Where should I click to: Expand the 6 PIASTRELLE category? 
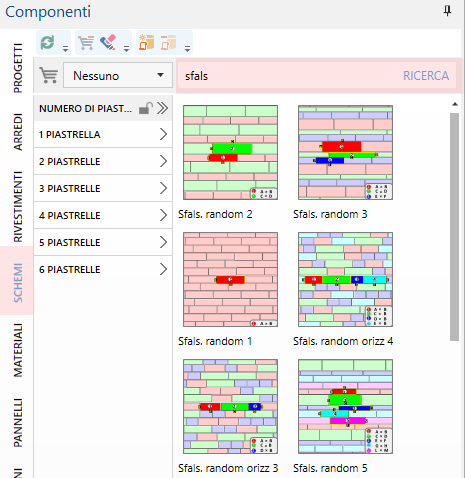[x=103, y=269]
